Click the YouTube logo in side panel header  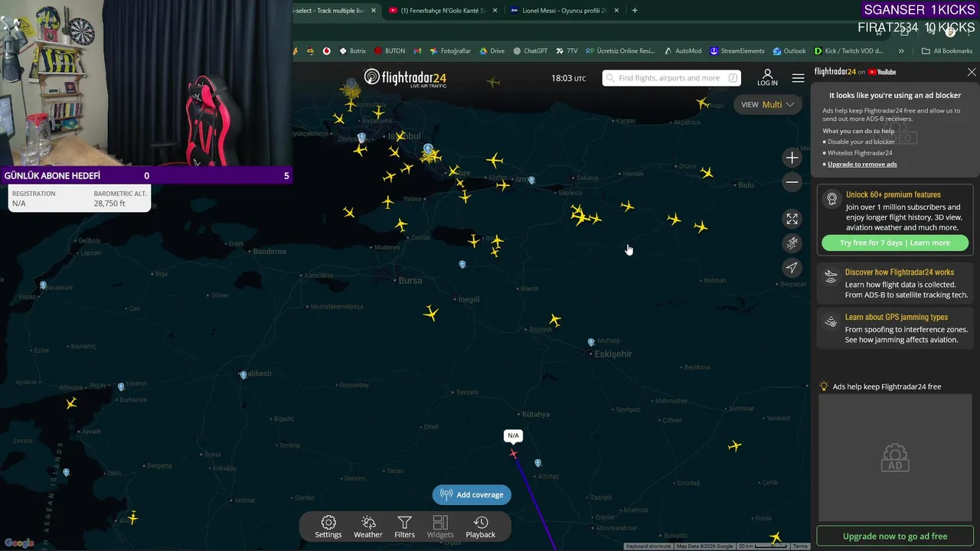(882, 72)
